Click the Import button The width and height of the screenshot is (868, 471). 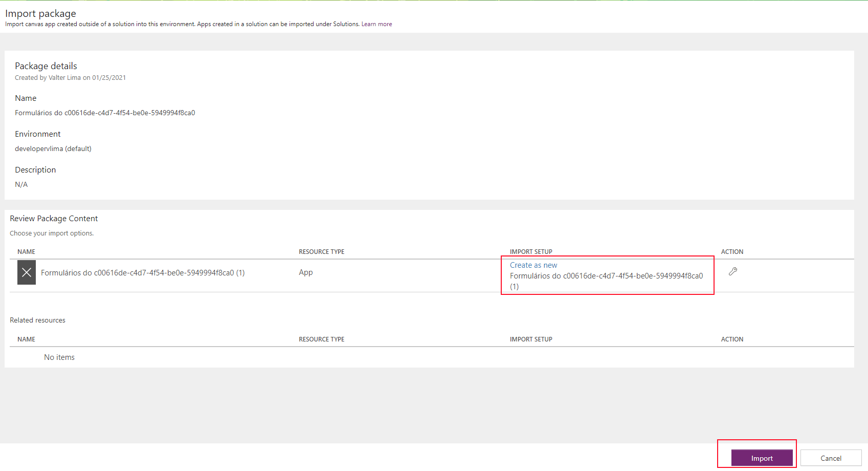(761, 458)
